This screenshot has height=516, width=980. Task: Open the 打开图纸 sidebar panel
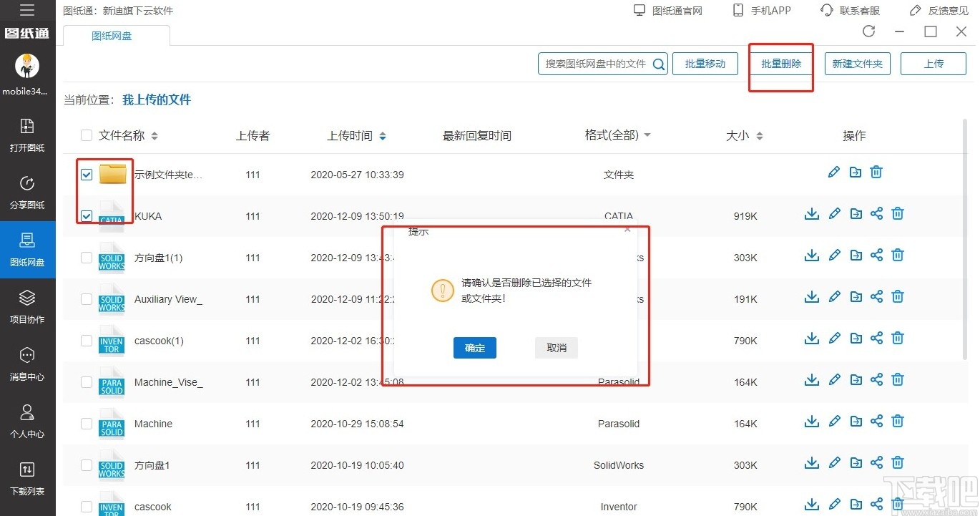[x=27, y=136]
